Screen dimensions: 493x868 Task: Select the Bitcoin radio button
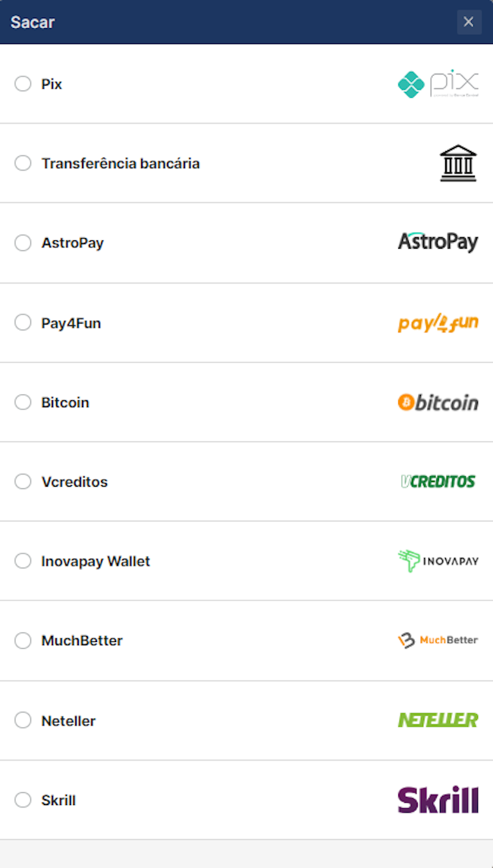click(23, 402)
